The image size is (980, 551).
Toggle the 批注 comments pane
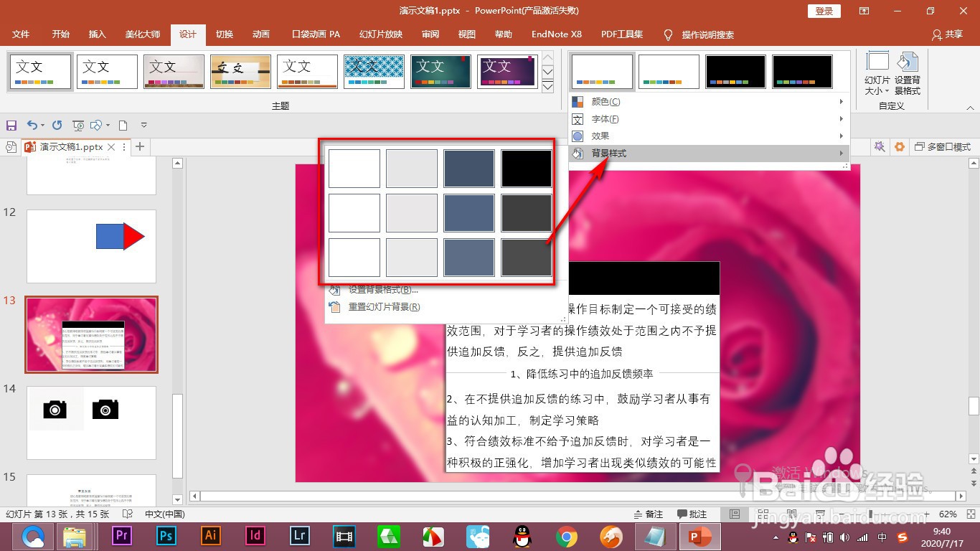click(692, 514)
